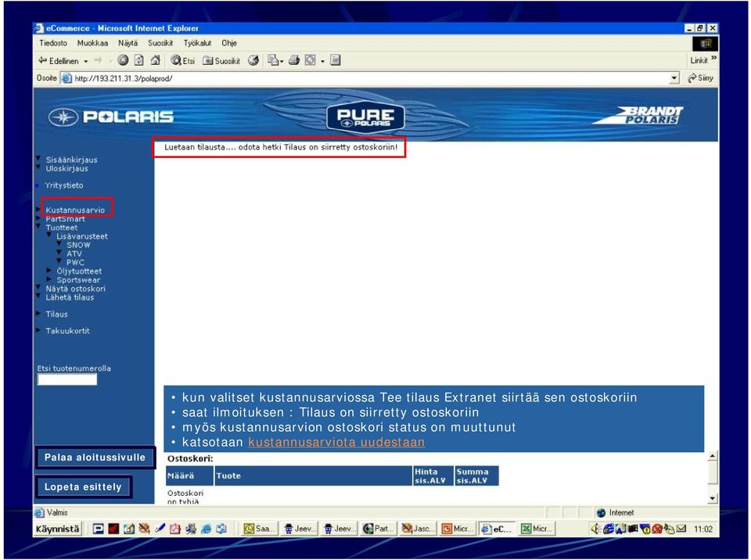This screenshot has width=751, height=560.
Task: Follow the kustannusarviota uudestaan link
Action: pyautogui.click(x=336, y=442)
